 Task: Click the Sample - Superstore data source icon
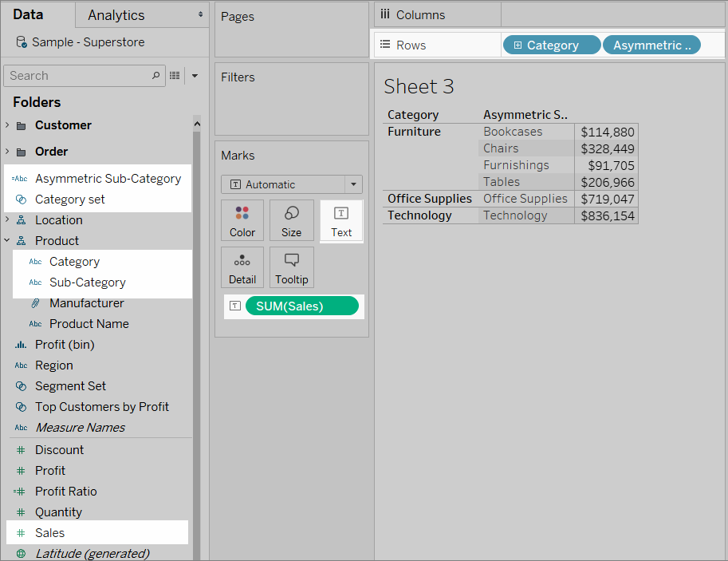(x=22, y=41)
